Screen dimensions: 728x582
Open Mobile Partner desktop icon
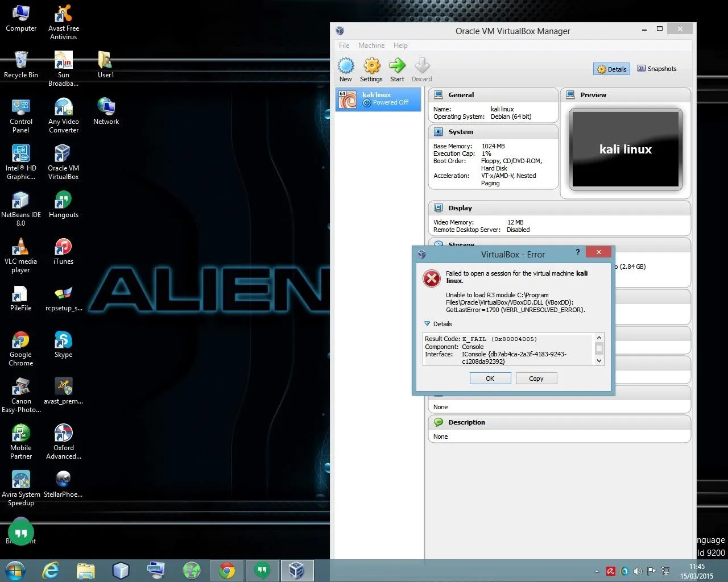point(21,442)
